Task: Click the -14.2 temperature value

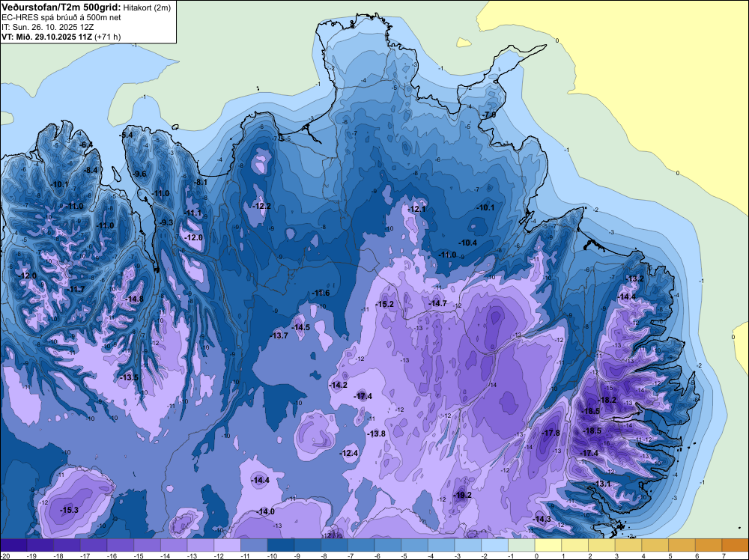Action: click(x=339, y=386)
